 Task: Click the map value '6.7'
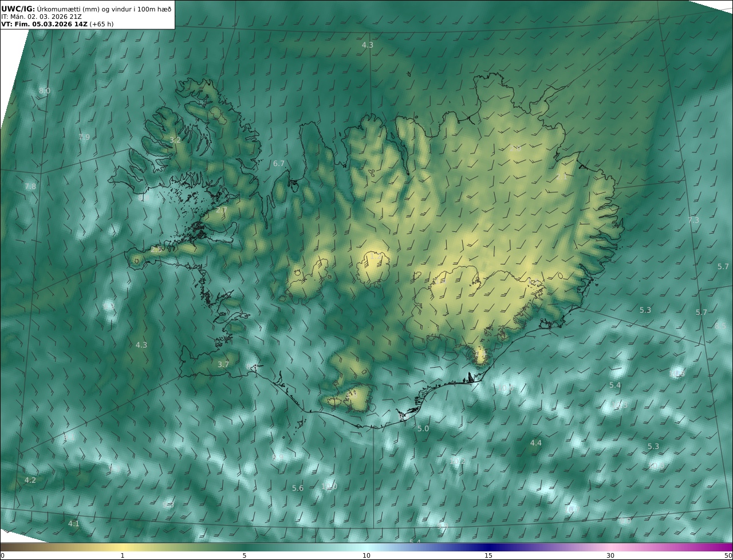point(279,164)
